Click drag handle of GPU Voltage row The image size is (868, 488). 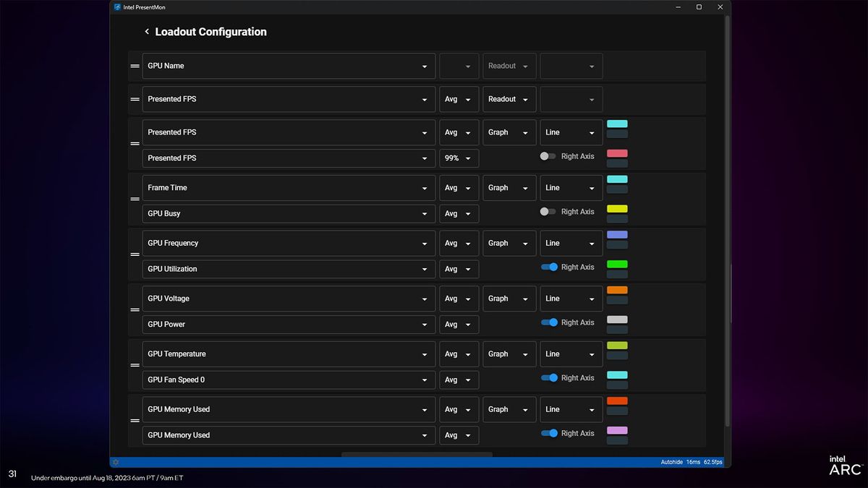135,310
